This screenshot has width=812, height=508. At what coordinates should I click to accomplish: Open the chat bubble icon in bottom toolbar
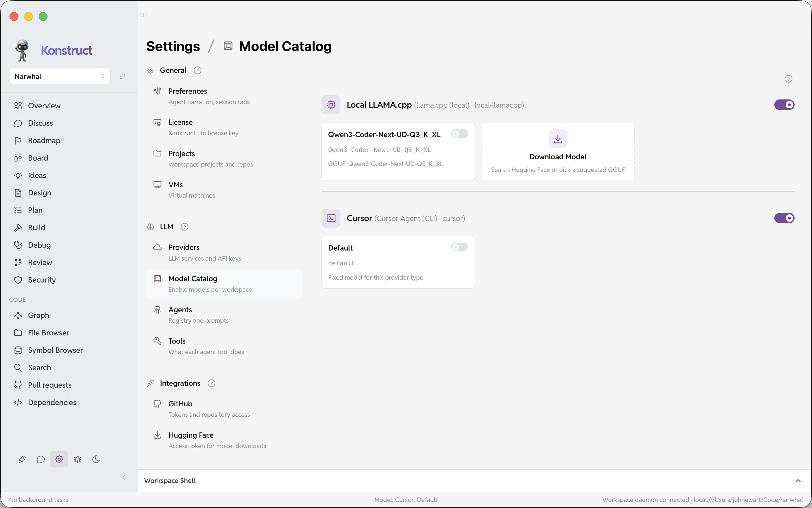pos(41,459)
